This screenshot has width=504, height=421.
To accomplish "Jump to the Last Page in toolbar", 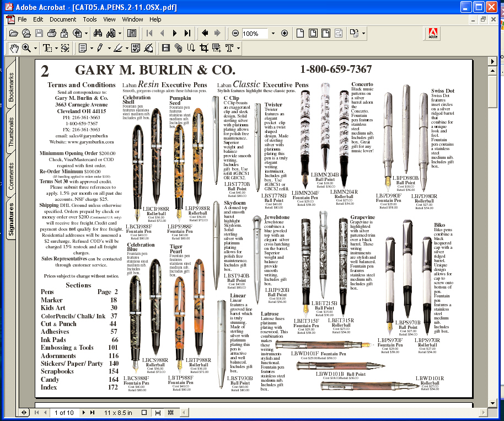I will click(x=187, y=33).
